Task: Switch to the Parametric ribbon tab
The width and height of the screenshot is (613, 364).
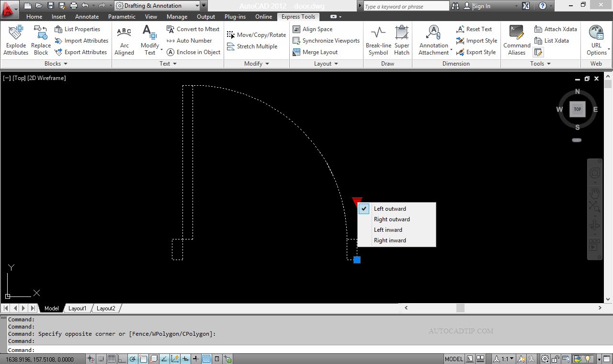Action: pyautogui.click(x=122, y=17)
